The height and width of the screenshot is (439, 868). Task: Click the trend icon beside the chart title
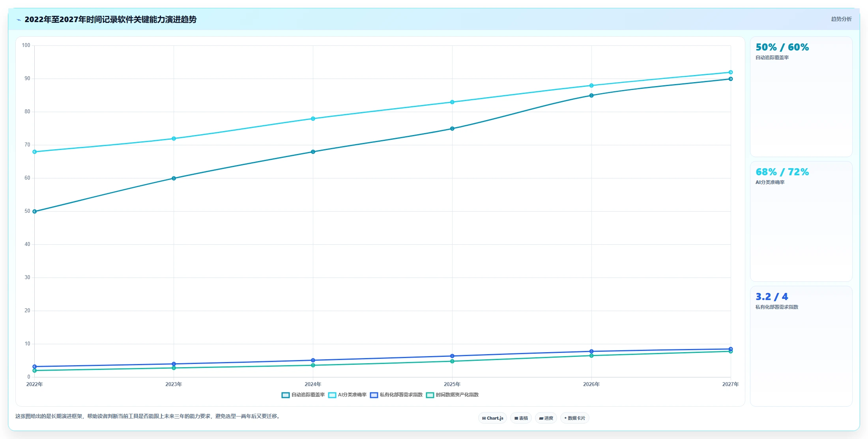[x=19, y=20]
